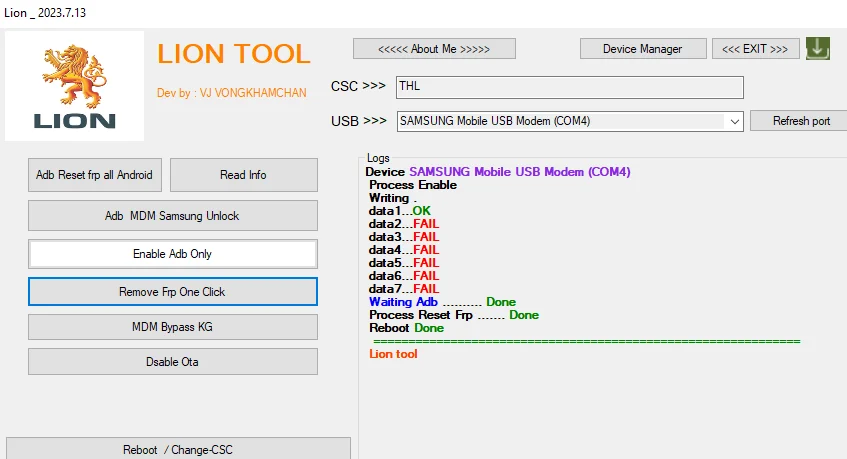
Task: Click the Read Info button
Action: click(x=244, y=175)
